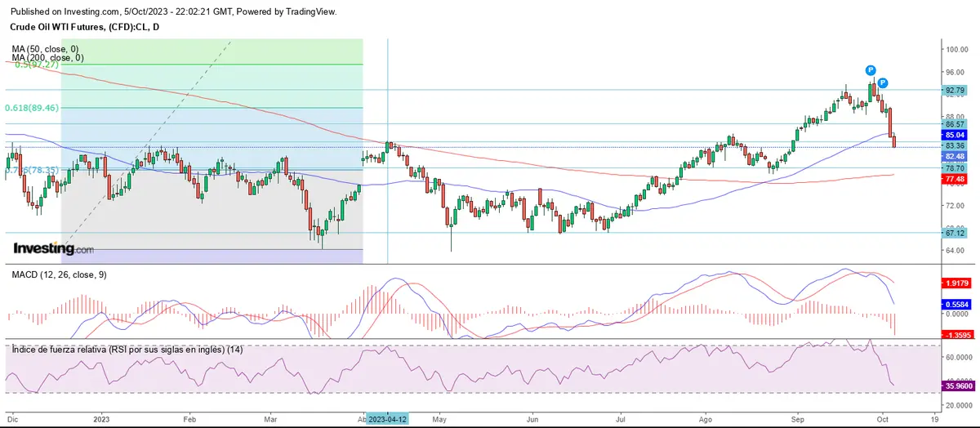
Task: Click the 92.79 horizontal line price label
Action: point(955,90)
